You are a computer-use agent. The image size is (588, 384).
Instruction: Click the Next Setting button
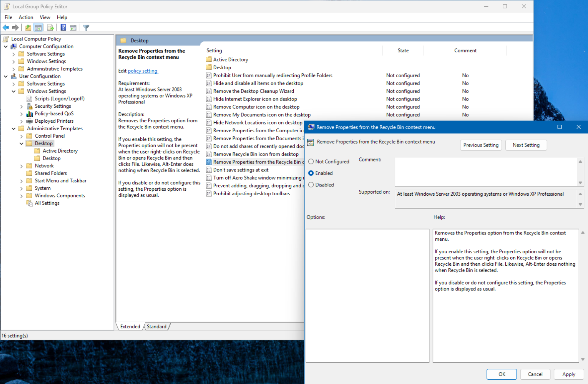click(526, 145)
